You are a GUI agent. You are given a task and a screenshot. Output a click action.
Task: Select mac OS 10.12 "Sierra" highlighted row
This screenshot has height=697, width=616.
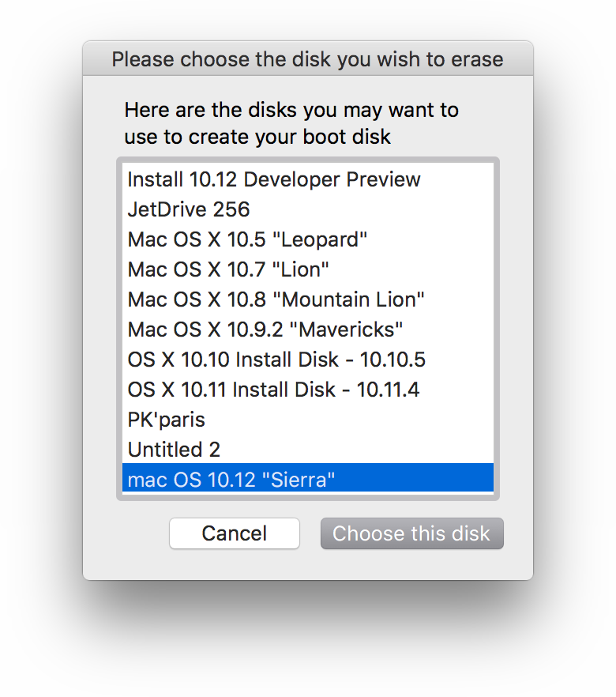point(308,478)
